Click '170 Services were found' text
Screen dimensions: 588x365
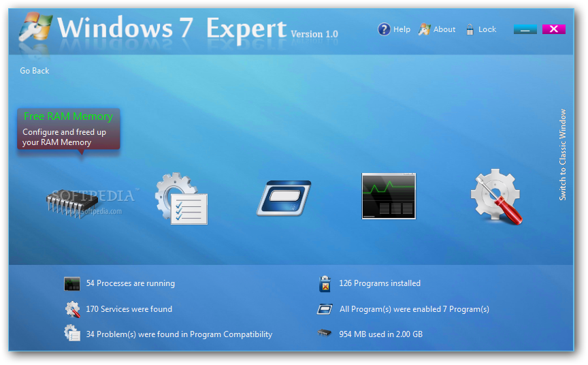129,308
